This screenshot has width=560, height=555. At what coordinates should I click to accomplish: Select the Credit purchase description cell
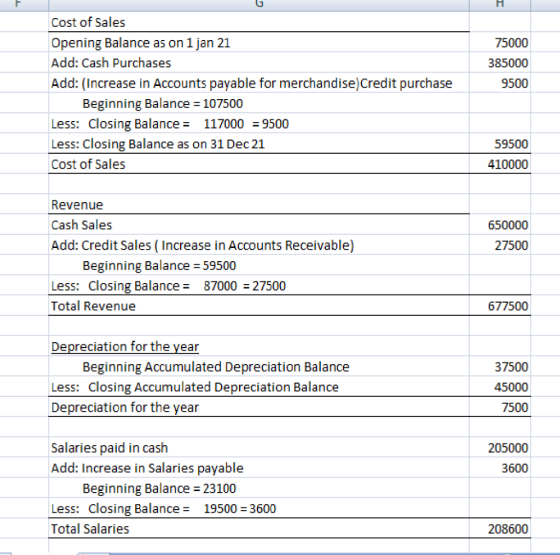pos(259,83)
